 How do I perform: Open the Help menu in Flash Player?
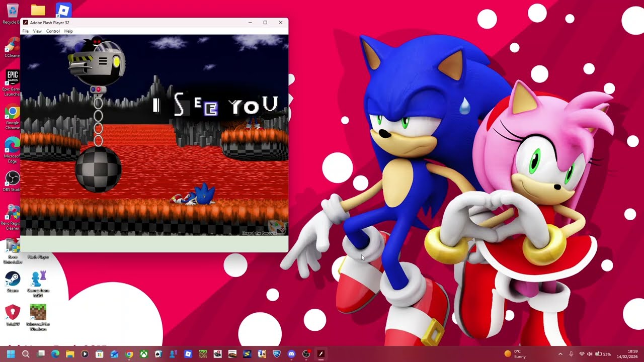68,31
